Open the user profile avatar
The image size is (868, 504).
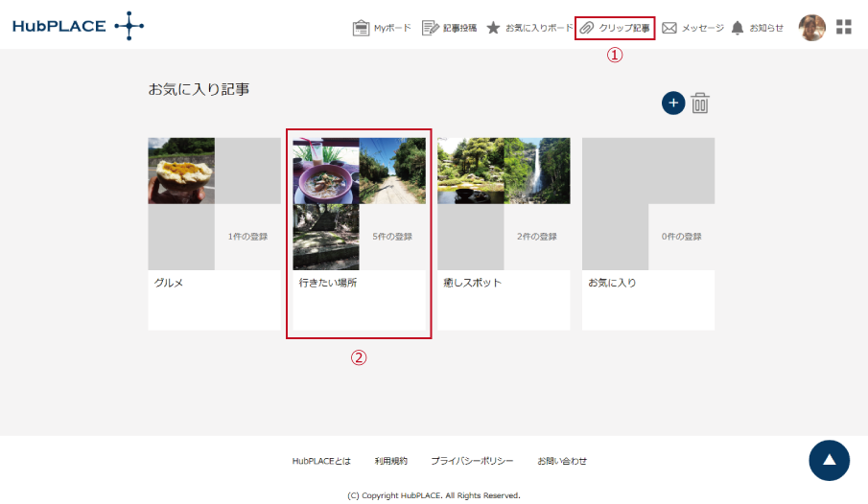(812, 28)
